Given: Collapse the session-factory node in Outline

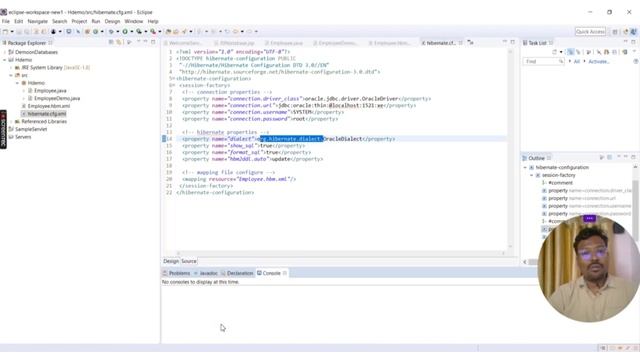Looking at the screenshot, I should click(x=532, y=175).
